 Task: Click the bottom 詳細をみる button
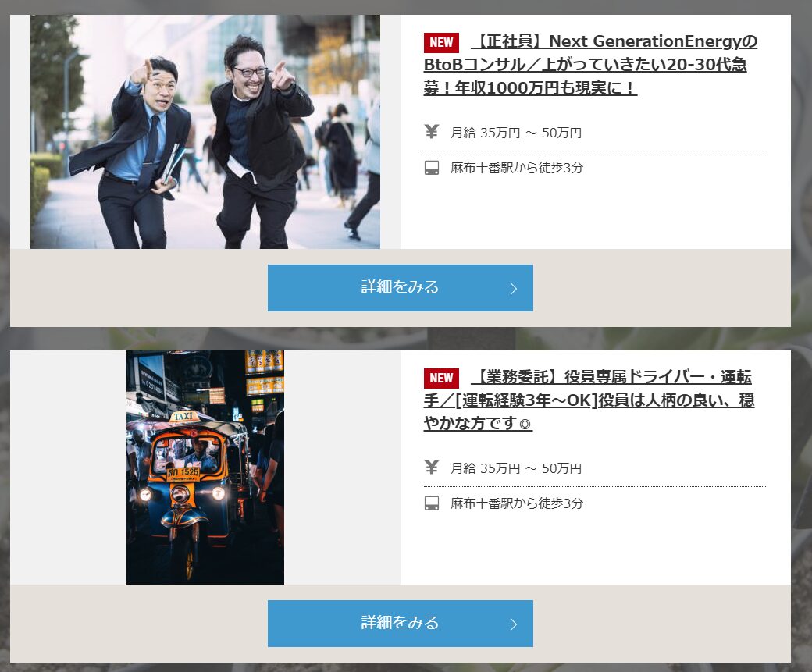pos(401,624)
